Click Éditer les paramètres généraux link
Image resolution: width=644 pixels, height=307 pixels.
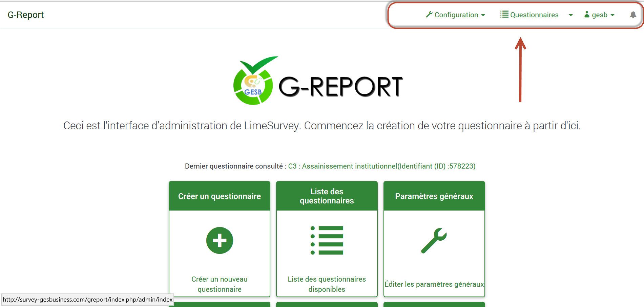tap(434, 284)
